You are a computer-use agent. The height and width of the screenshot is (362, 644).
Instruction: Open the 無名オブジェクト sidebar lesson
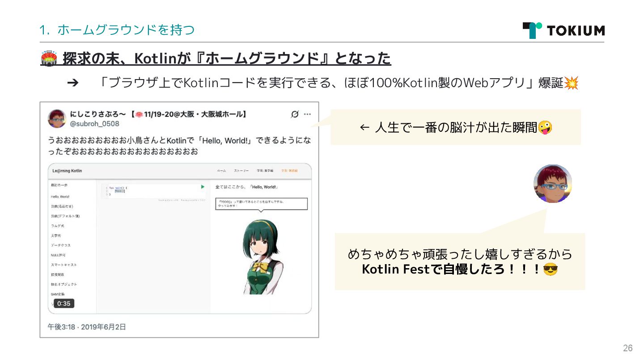pyautogui.click(x=64, y=285)
